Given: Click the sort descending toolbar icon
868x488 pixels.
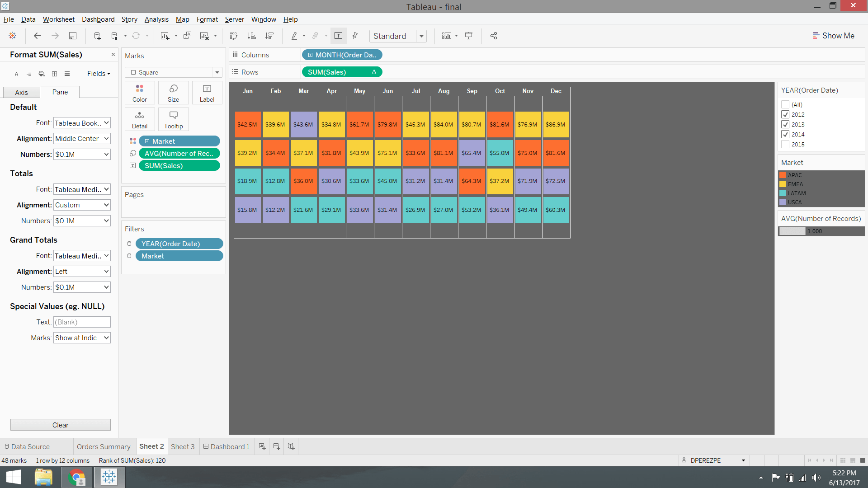Looking at the screenshot, I should click(x=269, y=36).
